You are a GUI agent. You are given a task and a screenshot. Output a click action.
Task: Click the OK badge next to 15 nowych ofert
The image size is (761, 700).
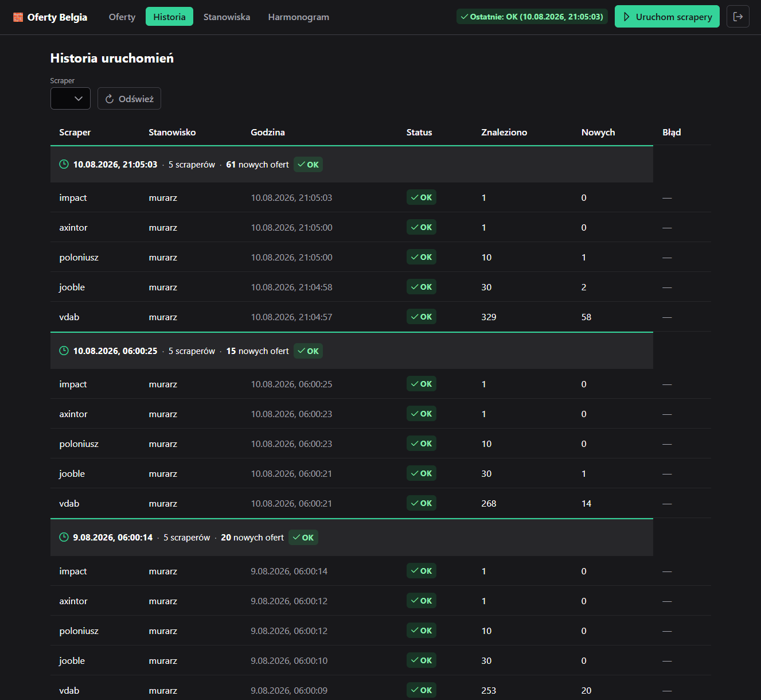coord(308,351)
